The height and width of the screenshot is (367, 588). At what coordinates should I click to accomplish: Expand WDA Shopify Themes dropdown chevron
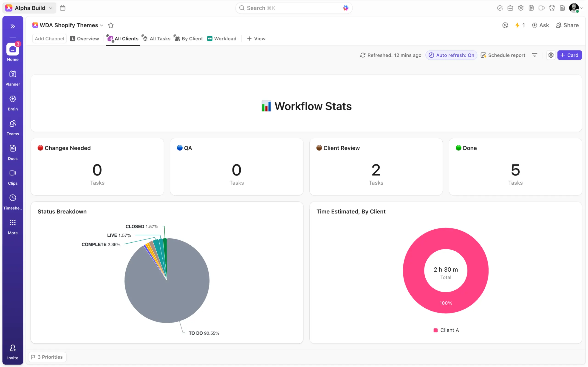pos(102,25)
